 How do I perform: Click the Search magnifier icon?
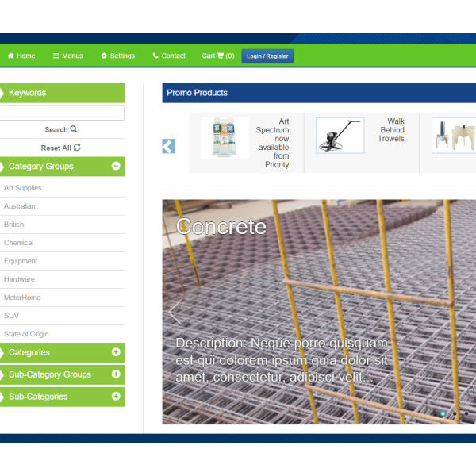(x=74, y=129)
